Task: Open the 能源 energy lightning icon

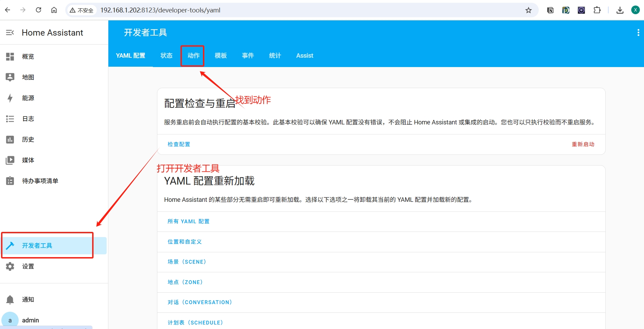Action: (x=10, y=98)
